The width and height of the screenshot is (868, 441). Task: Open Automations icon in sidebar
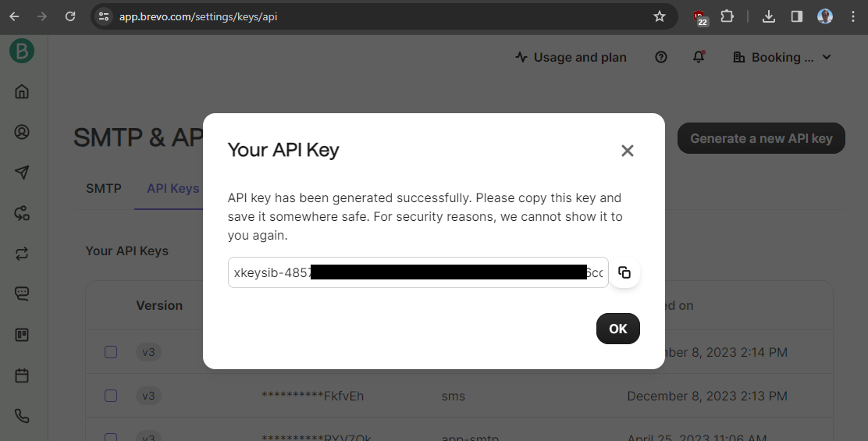[x=22, y=213]
